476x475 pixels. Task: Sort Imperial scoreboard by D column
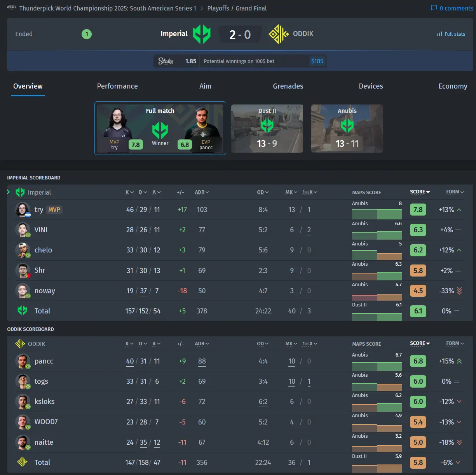143,192
